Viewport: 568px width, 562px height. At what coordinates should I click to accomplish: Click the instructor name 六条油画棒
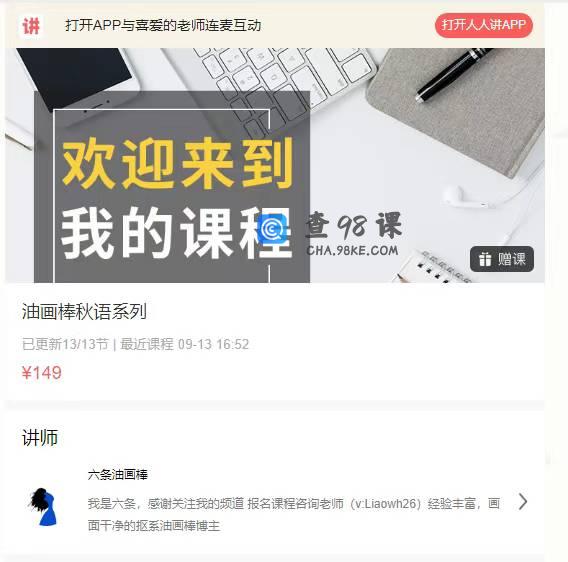(118, 474)
